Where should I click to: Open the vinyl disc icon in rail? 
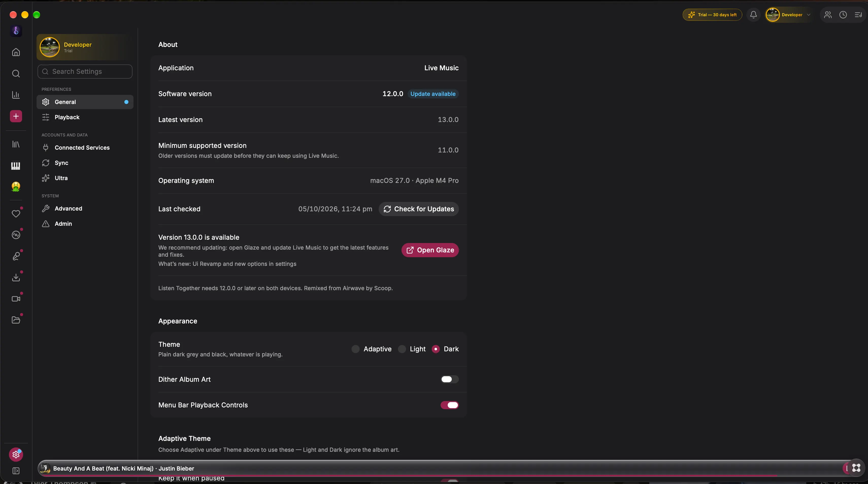click(16, 235)
